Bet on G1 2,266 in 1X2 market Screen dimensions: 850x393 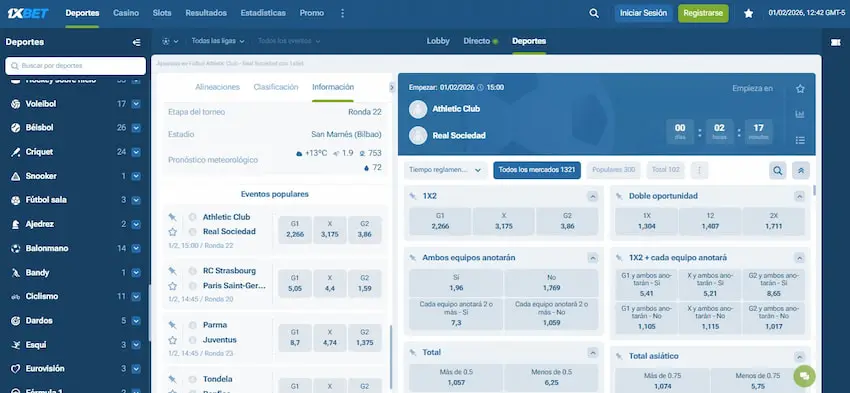[440, 221]
